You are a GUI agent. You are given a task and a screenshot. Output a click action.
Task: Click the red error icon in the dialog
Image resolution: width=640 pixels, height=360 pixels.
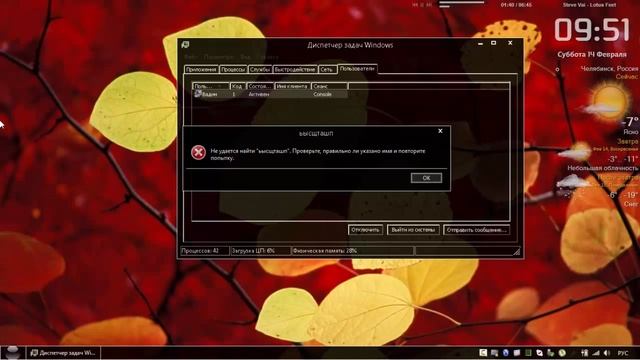point(198,153)
